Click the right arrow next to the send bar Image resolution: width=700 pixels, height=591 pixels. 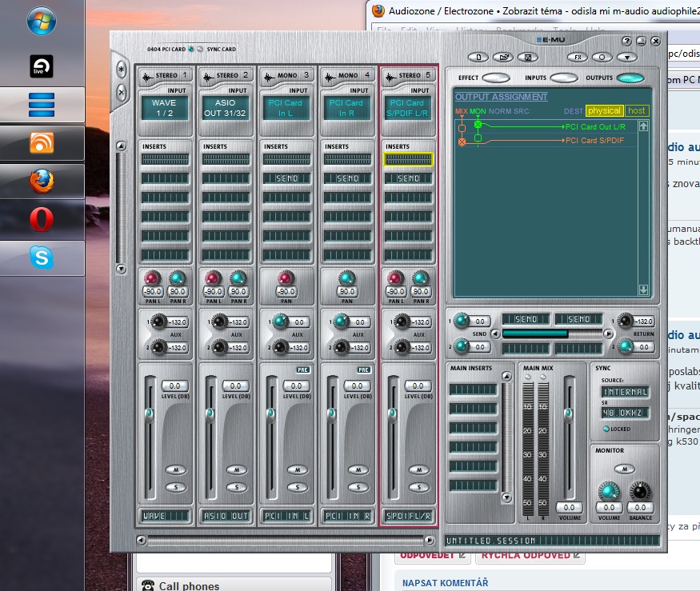point(608,333)
